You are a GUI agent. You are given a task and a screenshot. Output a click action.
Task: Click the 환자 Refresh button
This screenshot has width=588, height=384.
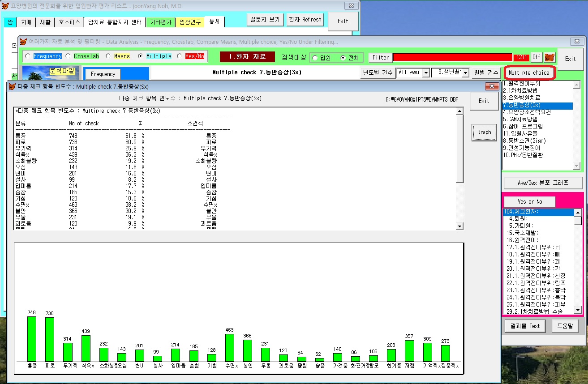pyautogui.click(x=305, y=20)
